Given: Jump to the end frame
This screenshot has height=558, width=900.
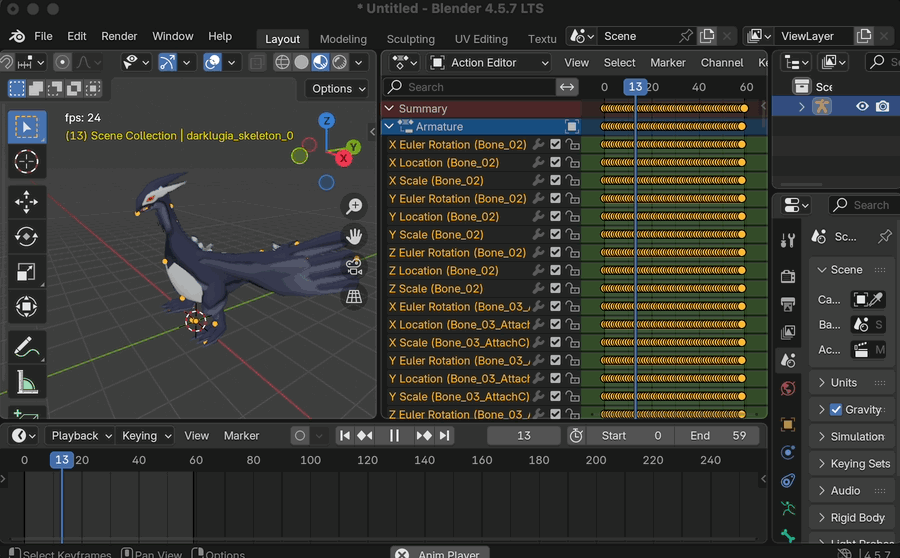Looking at the screenshot, I should [x=445, y=436].
